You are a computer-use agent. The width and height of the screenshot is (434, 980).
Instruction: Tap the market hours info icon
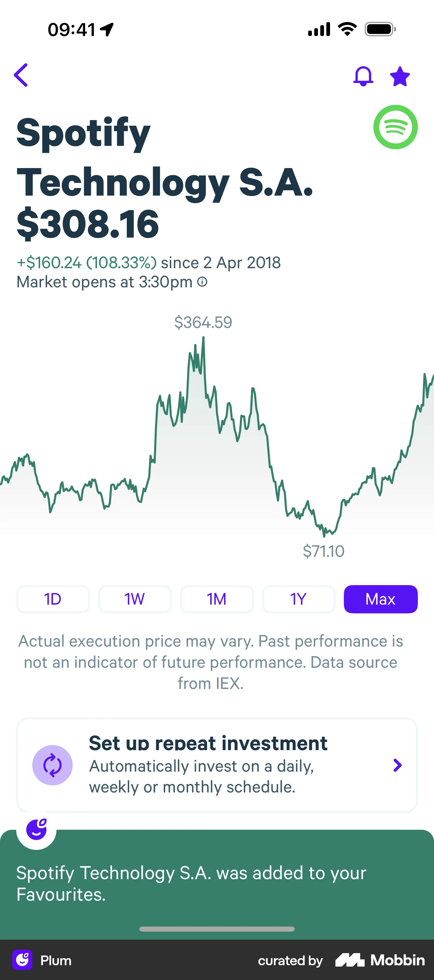203,282
